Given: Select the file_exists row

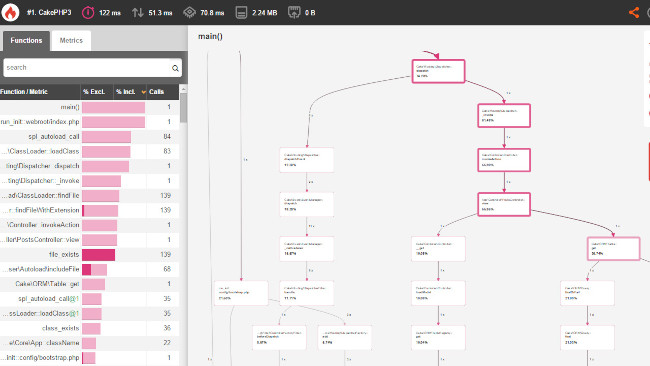Looking at the screenshot, I should [90, 255].
